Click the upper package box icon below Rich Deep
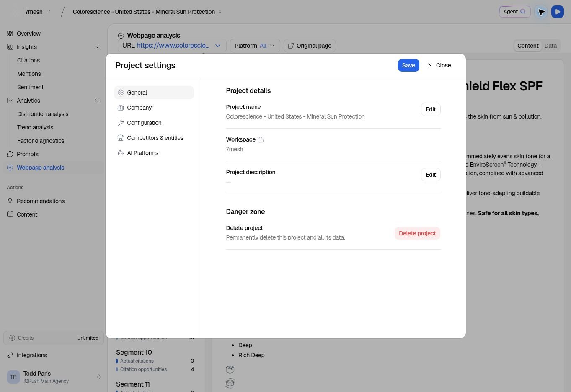 pos(230,369)
